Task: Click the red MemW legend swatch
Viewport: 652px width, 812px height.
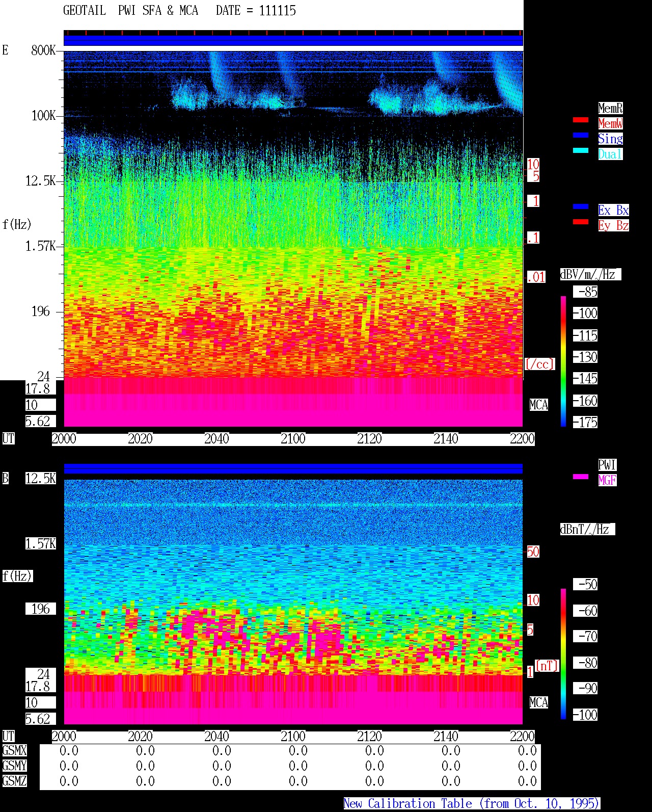Action: (x=581, y=120)
